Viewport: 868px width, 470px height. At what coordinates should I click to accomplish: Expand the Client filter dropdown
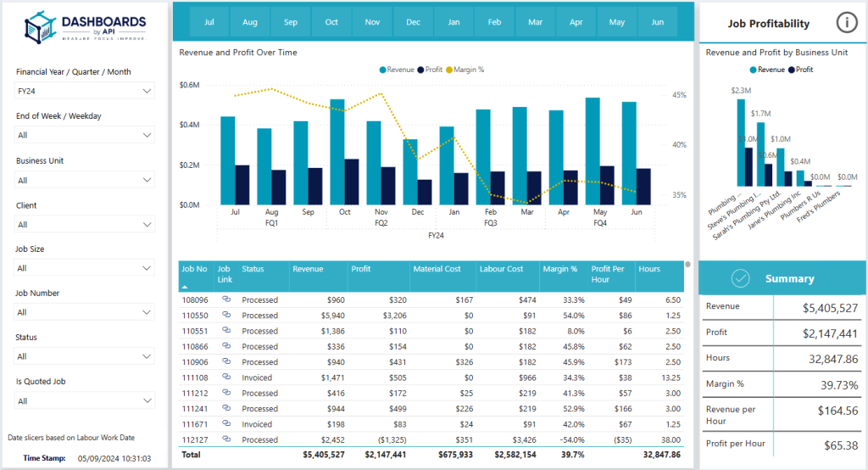[x=85, y=224]
